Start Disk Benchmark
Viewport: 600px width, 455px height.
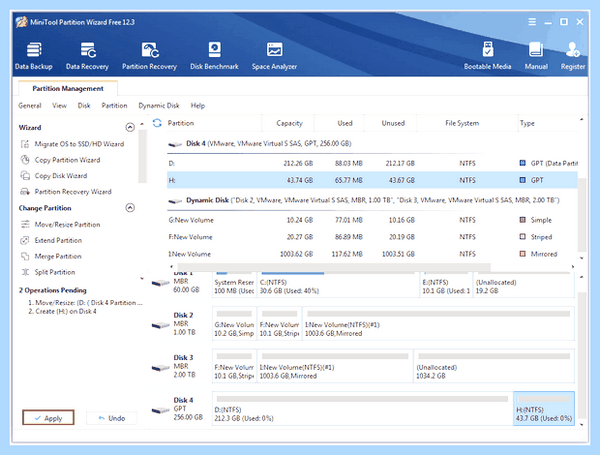[x=214, y=56]
